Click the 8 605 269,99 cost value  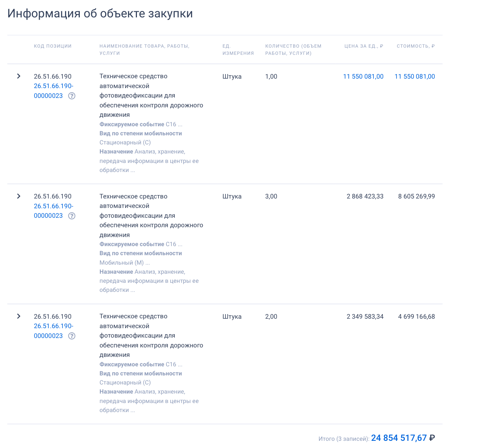tap(416, 196)
